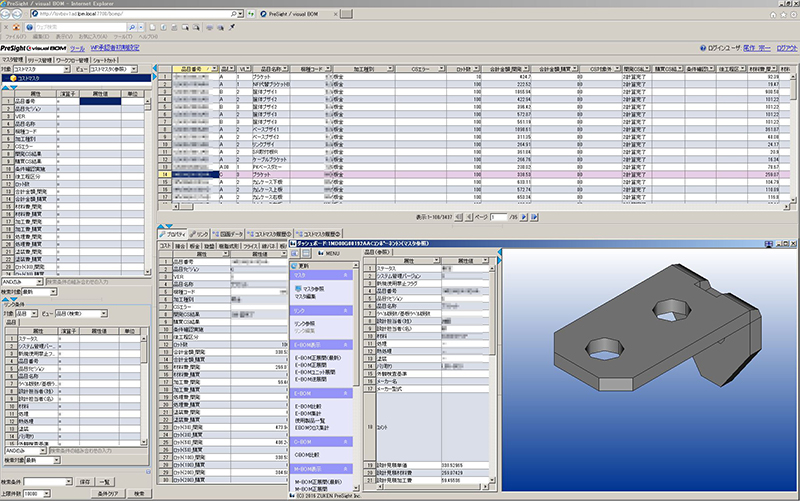Viewport: 800px width, 501px height.
Task: Click the blue collapse arrow left of 3D viewer
Action: tap(499, 252)
